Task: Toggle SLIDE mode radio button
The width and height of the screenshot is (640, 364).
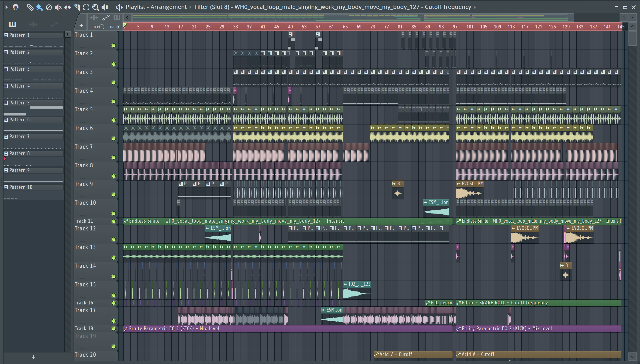Action: 118,27
